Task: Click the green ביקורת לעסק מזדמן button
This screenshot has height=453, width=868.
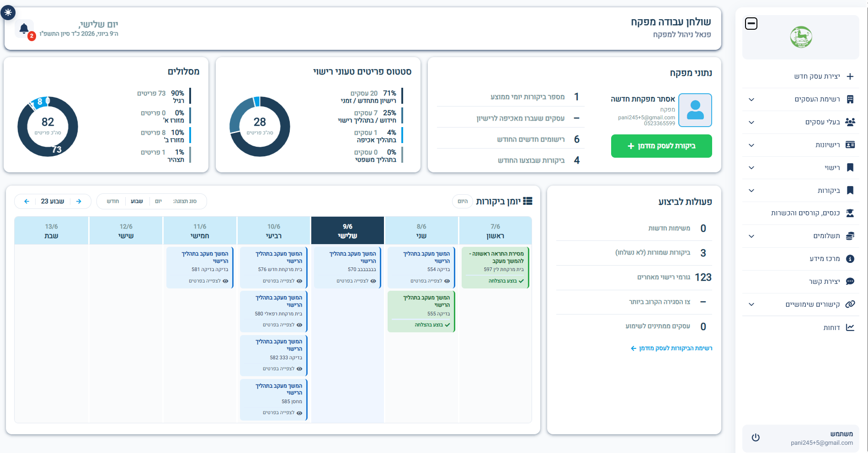Action: coord(661,146)
